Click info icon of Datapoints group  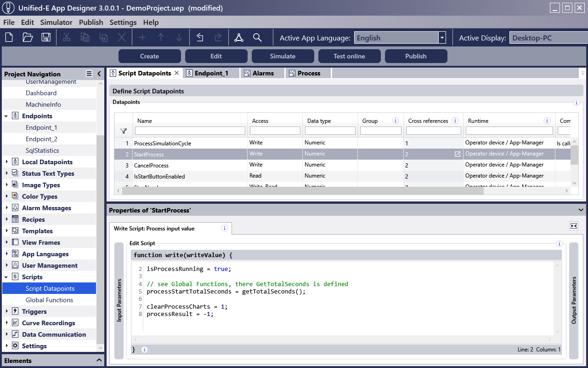point(577,103)
